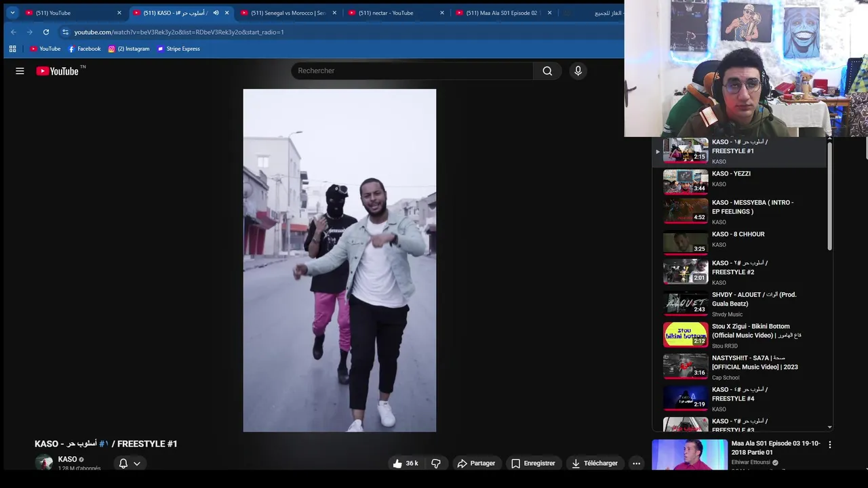868x488 pixels.
Task: Close the Senegal vs Morocco tab
Action: [334, 13]
